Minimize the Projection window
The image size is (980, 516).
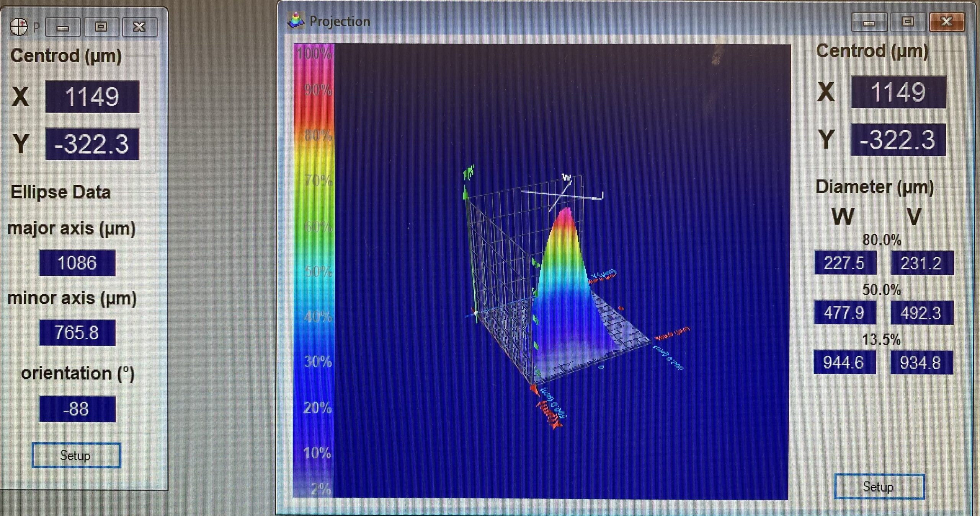click(869, 22)
